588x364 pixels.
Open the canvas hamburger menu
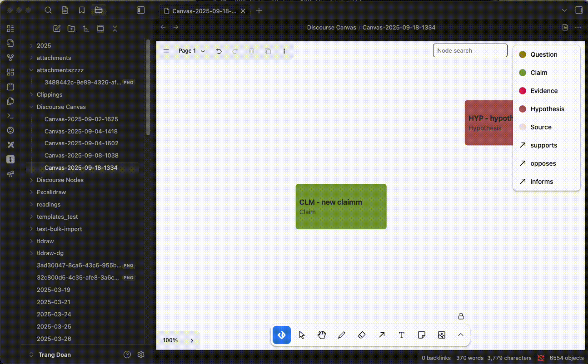point(166,51)
